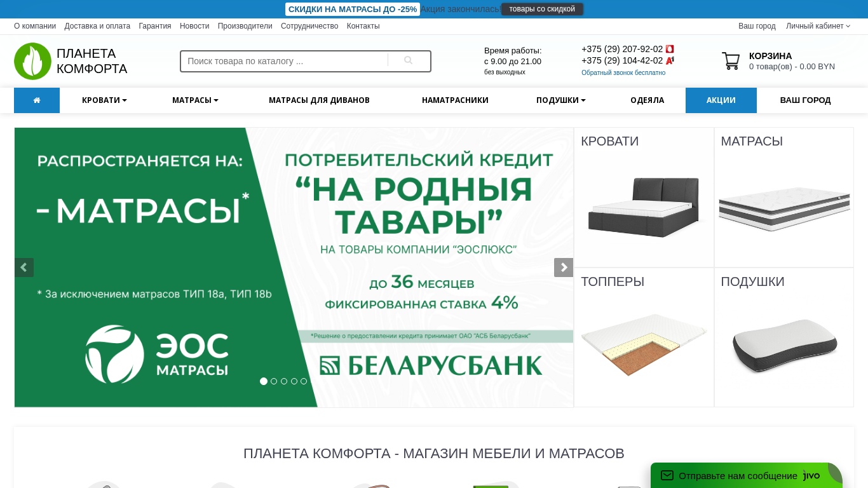The width and height of the screenshot is (868, 488).
Task: Go to the home icon tab
Action: [37, 100]
